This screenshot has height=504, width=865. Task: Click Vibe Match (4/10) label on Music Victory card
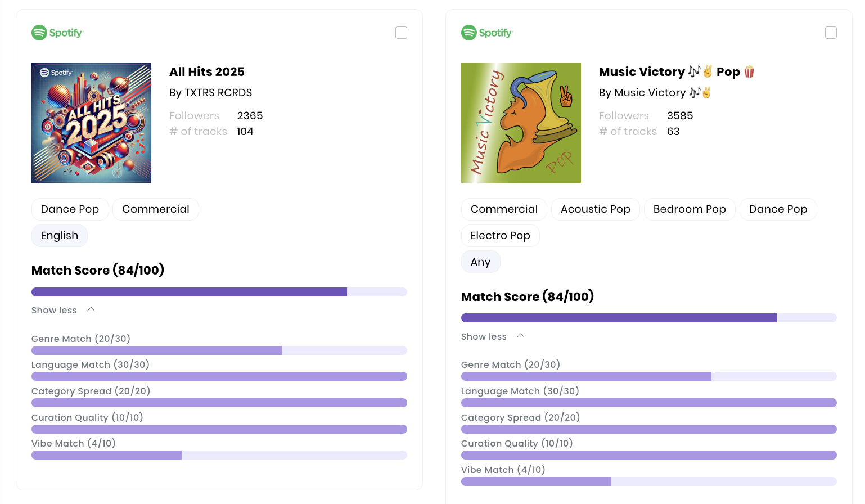tap(503, 470)
